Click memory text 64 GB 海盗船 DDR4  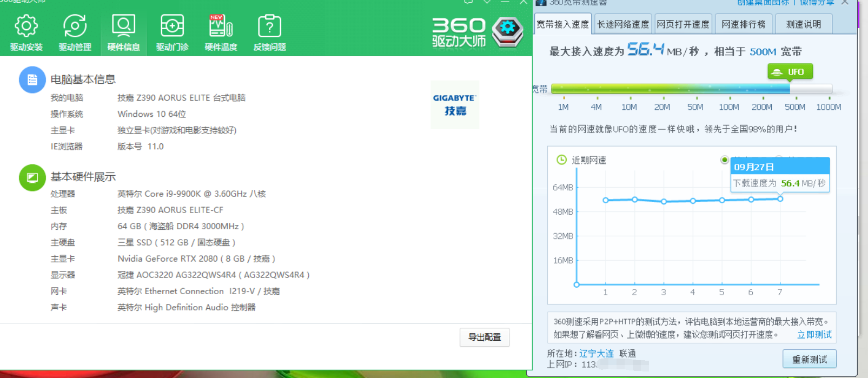(181, 226)
